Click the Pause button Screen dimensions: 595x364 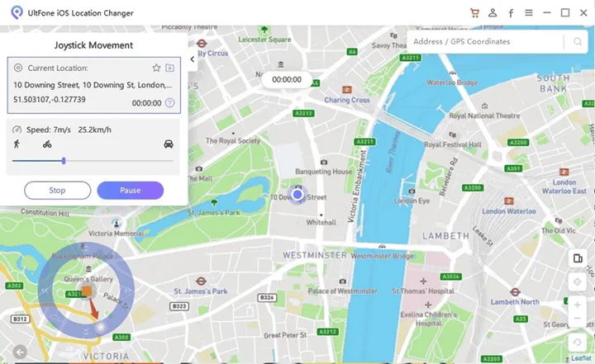point(131,191)
